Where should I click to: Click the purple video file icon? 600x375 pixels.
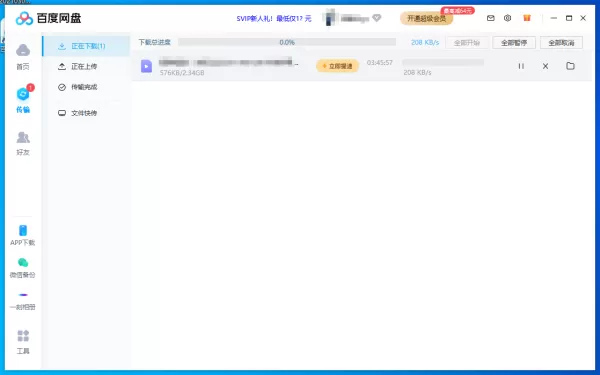point(146,66)
